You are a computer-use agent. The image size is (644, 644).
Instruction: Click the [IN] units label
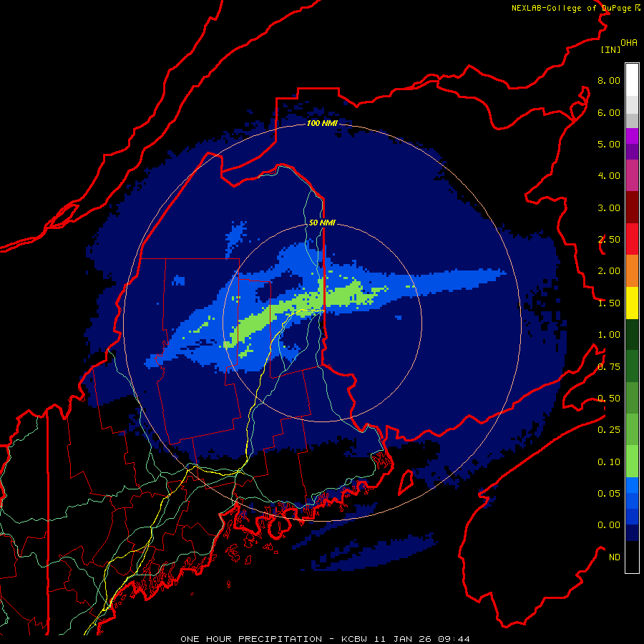click(x=610, y=49)
